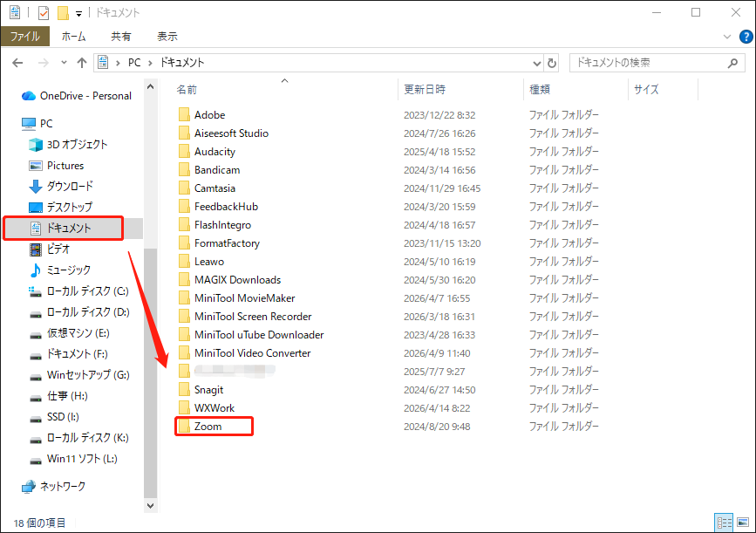
Task: Refresh the current folder
Action: click(x=552, y=63)
